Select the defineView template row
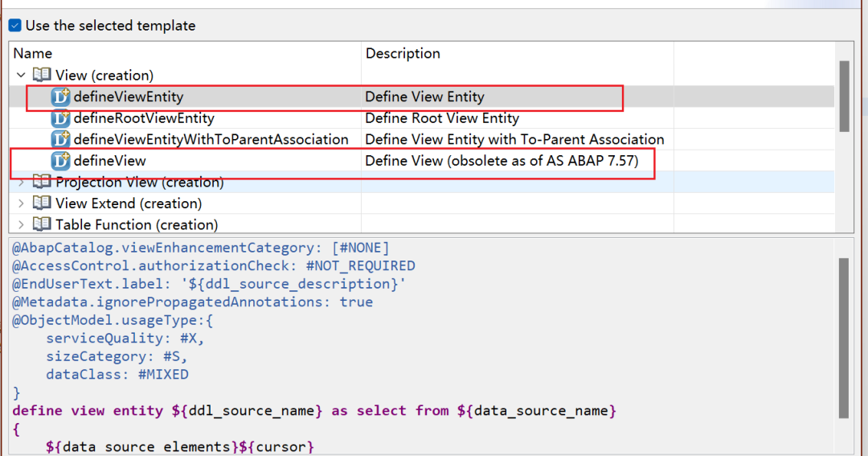 (x=422, y=161)
